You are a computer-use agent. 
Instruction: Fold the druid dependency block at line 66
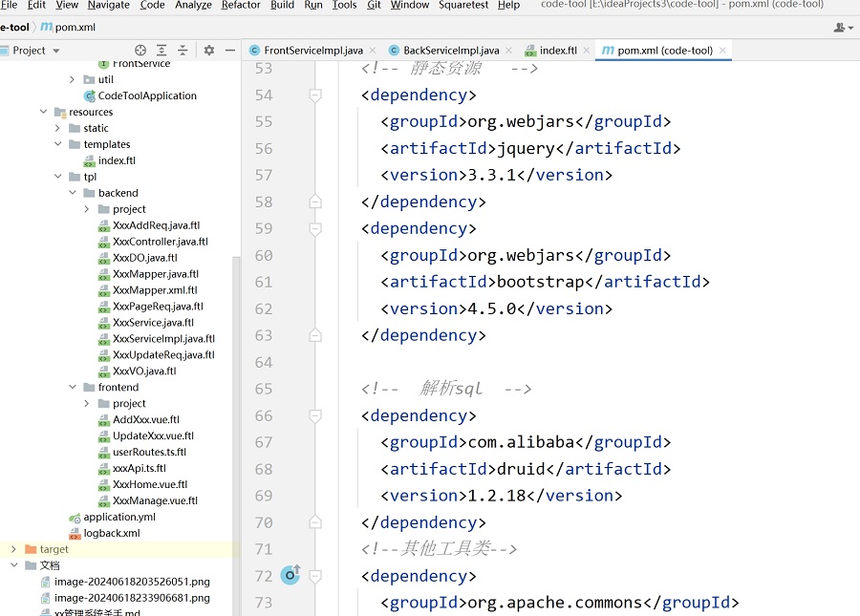pyautogui.click(x=315, y=415)
